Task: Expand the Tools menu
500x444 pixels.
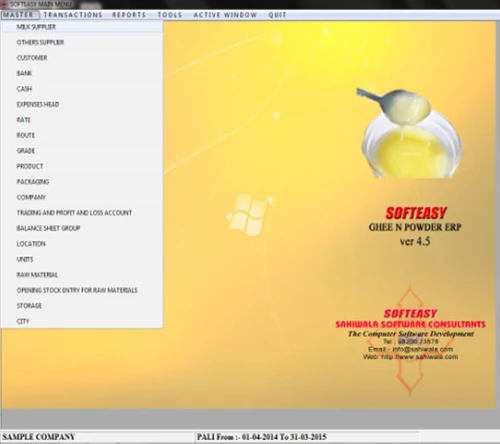Action: pos(170,15)
